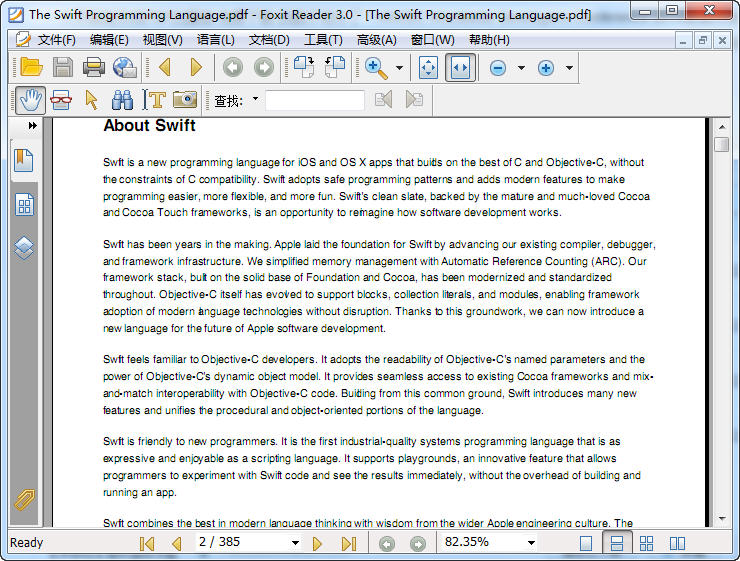Viewport: 740px width, 561px height.
Task: Open the 语言(L) menu
Action: [215, 40]
